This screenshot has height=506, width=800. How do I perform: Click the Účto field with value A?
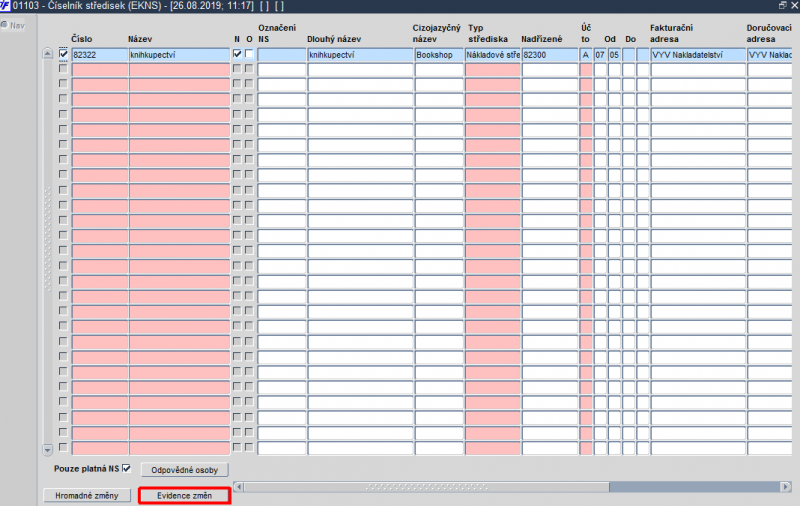(586, 55)
